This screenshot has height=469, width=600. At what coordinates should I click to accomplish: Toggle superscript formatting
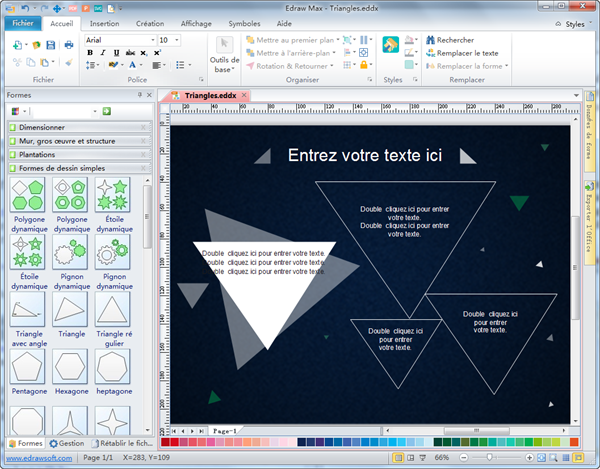[x=157, y=53]
